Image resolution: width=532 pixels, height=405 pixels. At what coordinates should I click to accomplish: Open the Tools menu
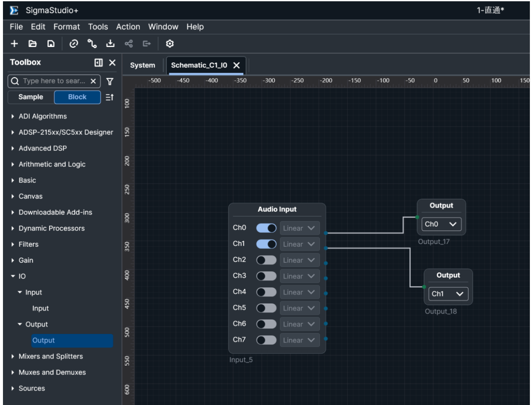[98, 27]
